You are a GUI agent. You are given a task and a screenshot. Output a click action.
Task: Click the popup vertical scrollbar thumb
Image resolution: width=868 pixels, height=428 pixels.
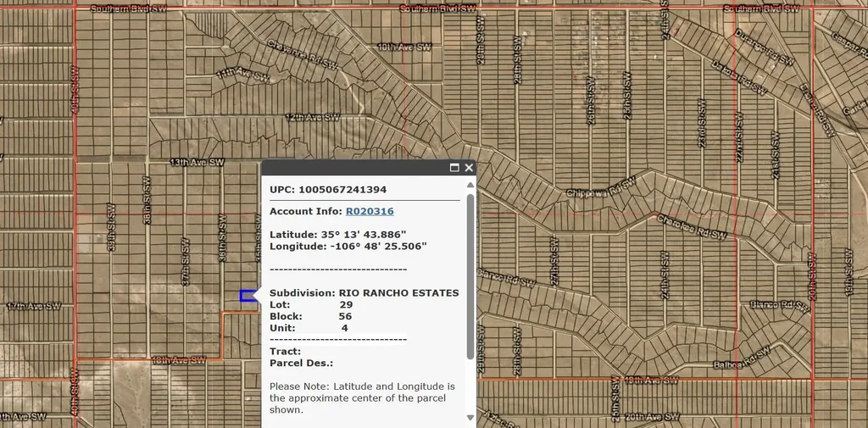pyautogui.click(x=470, y=275)
